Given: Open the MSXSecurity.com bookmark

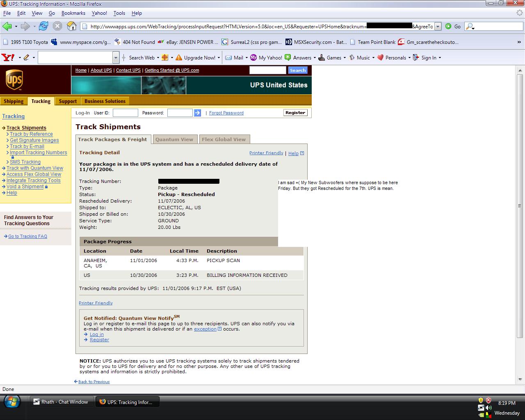Looking at the screenshot, I should (316, 42).
